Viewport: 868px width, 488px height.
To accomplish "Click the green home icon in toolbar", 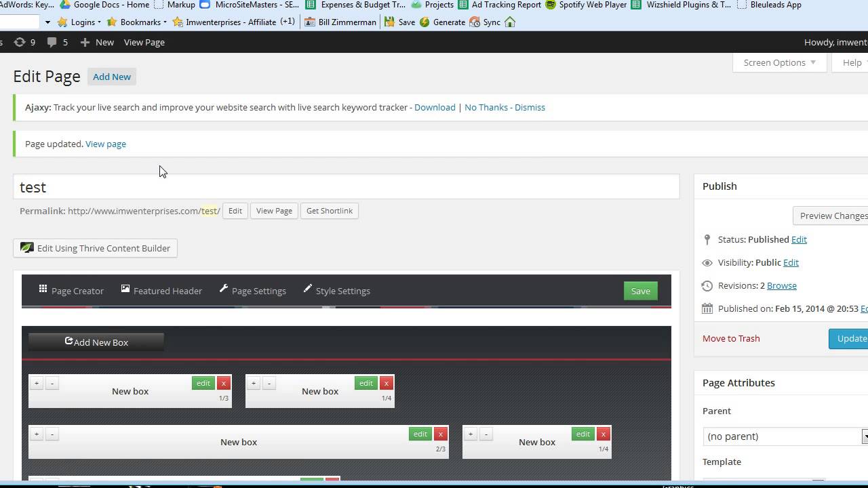I will 510,22.
